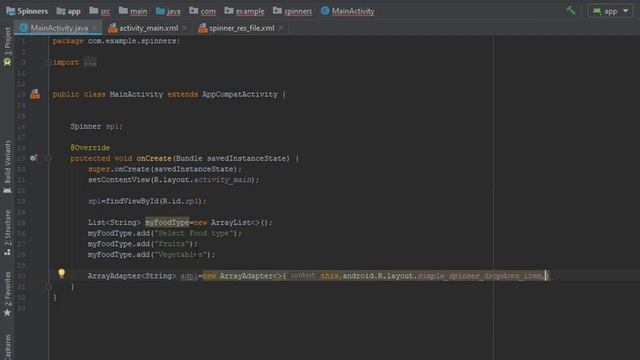Click the src folder breadcrumb
Viewport: 640px width, 360px height.
tap(100, 11)
